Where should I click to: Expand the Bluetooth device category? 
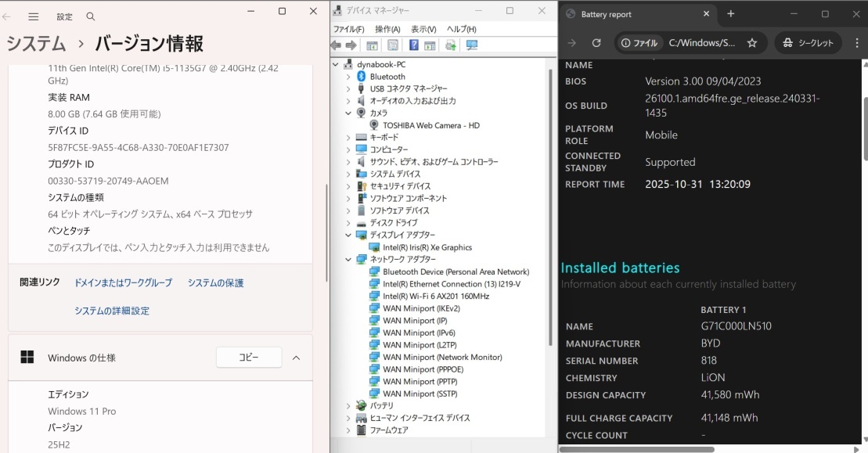point(348,77)
